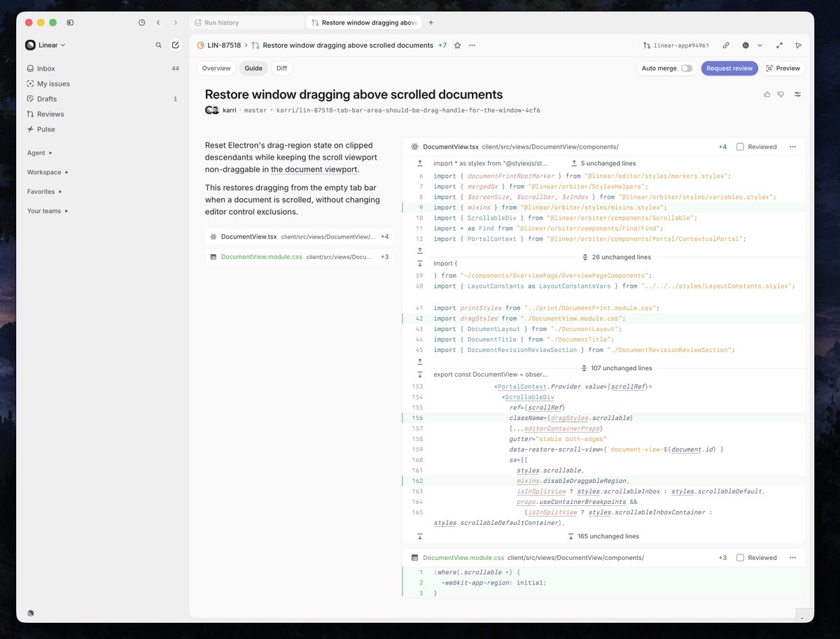Copy link with the chain icon
The image size is (840, 639).
pyautogui.click(x=726, y=45)
